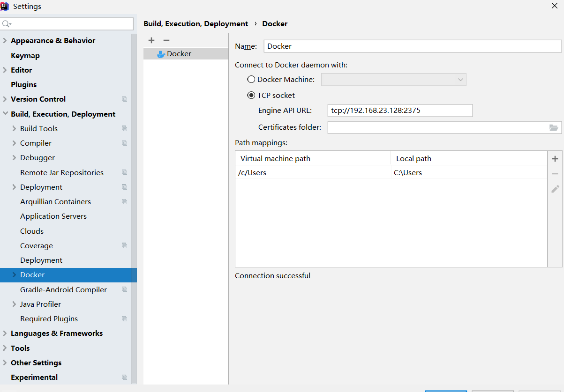564x392 pixels.
Task: Open Remote Jar Repositories settings
Action: (62, 172)
